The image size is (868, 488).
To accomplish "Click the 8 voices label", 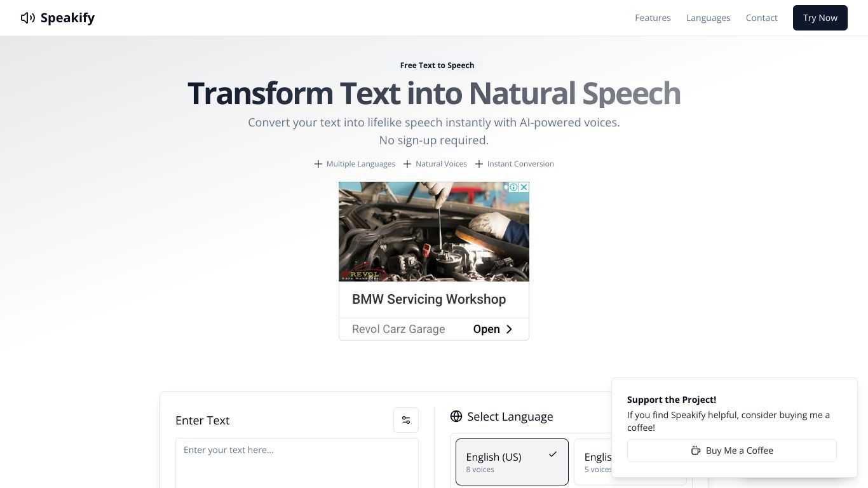I will (480, 470).
